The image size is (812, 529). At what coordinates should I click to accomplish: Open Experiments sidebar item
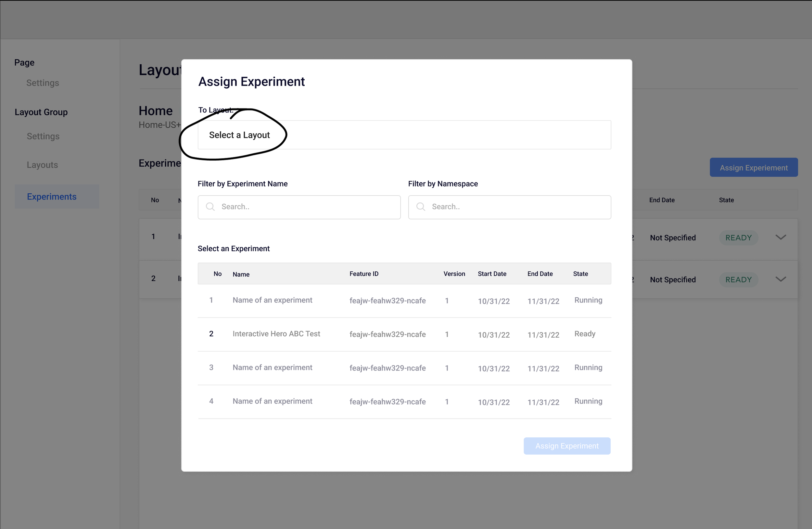click(x=52, y=197)
